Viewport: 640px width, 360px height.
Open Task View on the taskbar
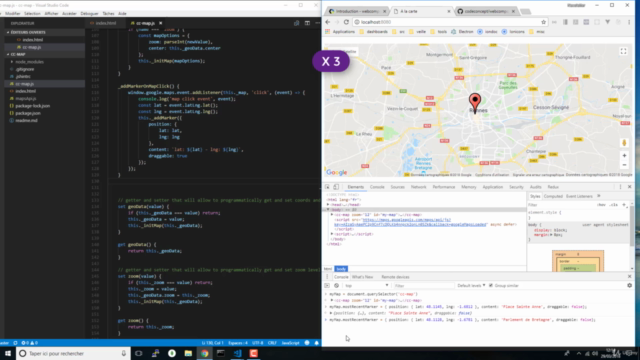(x=139, y=353)
